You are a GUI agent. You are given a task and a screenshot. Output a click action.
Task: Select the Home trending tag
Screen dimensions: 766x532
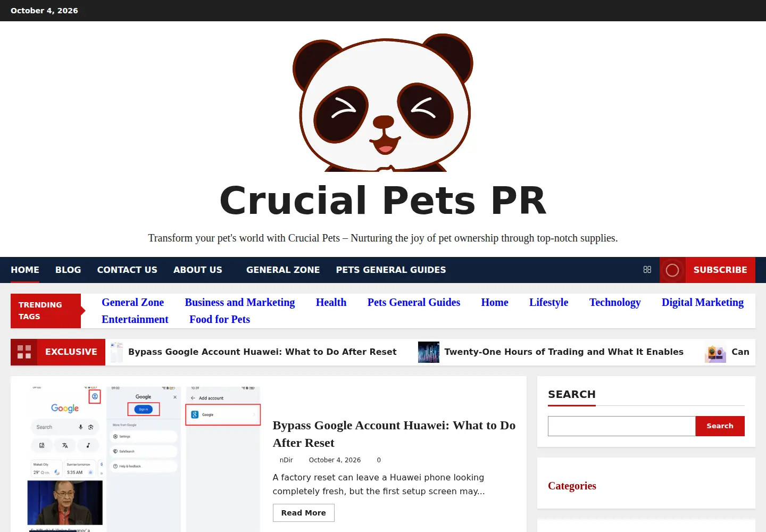[495, 302]
